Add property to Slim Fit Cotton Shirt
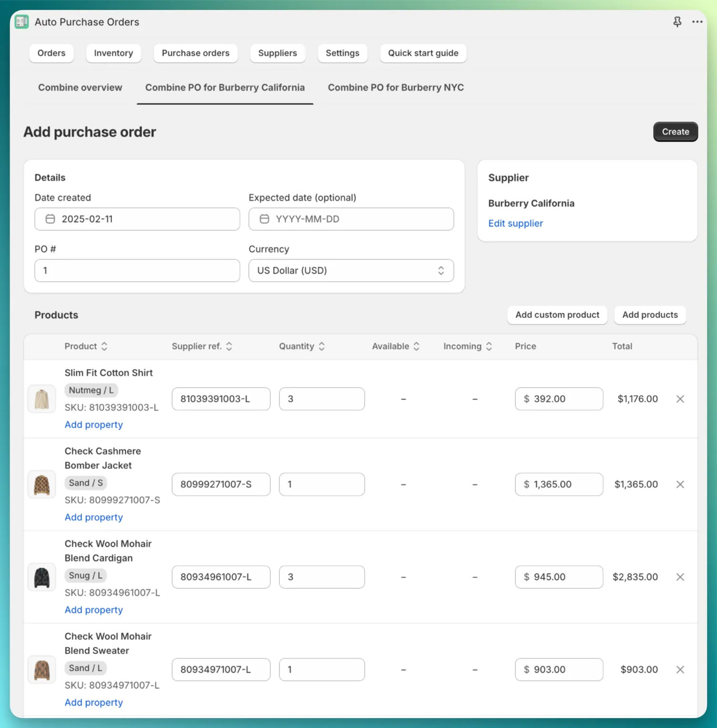This screenshot has width=717, height=728. (x=93, y=424)
